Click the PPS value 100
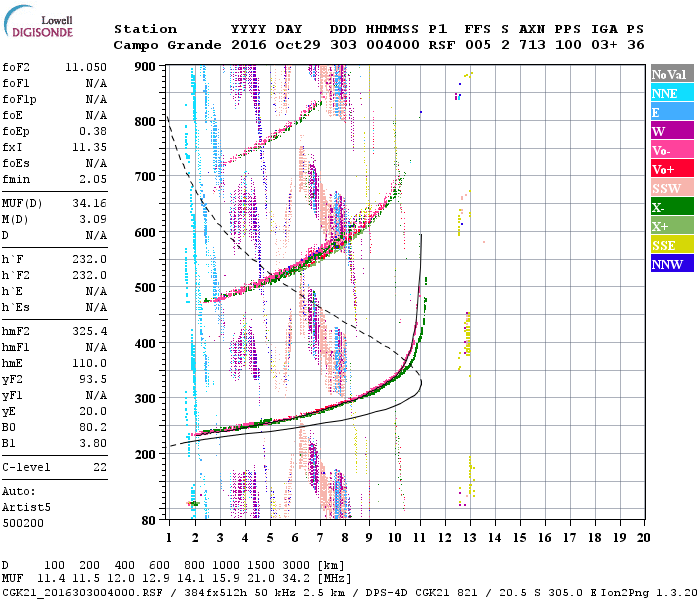Viewport: 700px width, 600px height. 568,45
